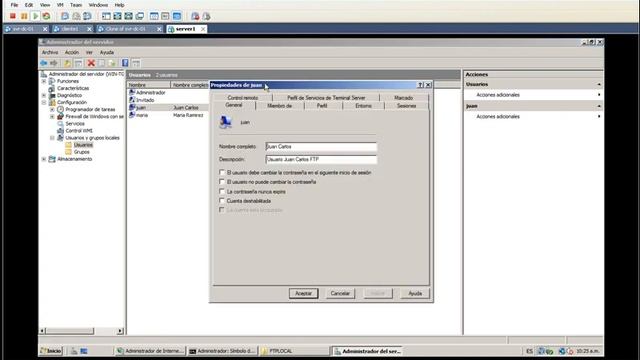
Task: Click the Ayuda button in dialog
Action: point(415,293)
